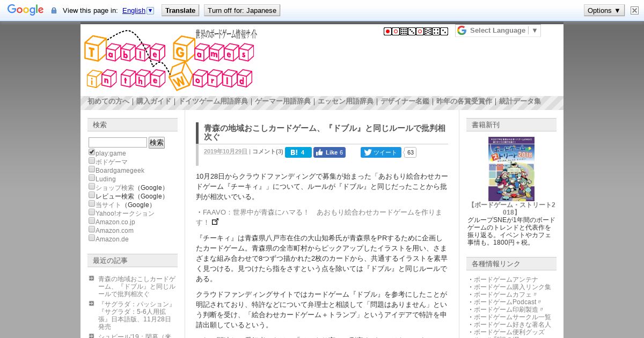Click the tweet count 63 bubble
The image size is (644, 338).
tap(410, 152)
